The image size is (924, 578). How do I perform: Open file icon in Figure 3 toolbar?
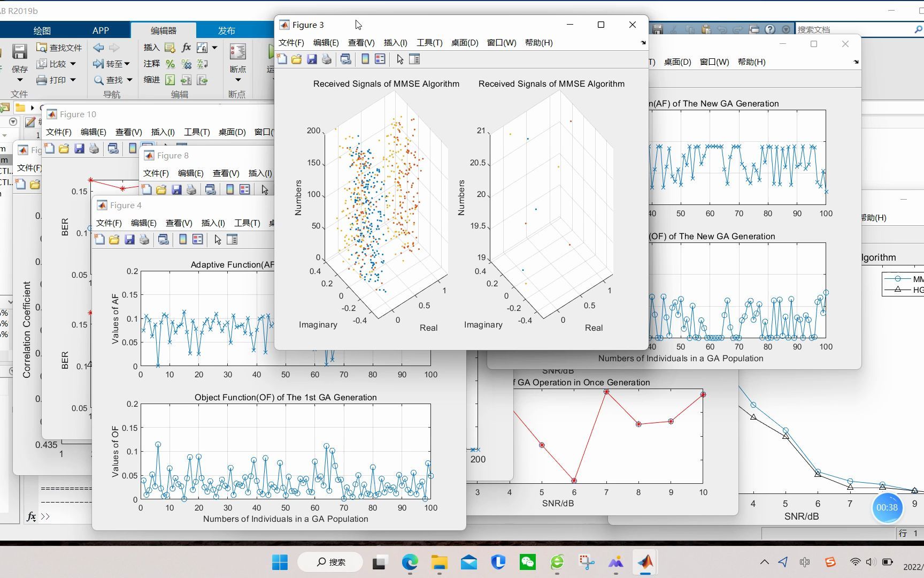point(297,59)
